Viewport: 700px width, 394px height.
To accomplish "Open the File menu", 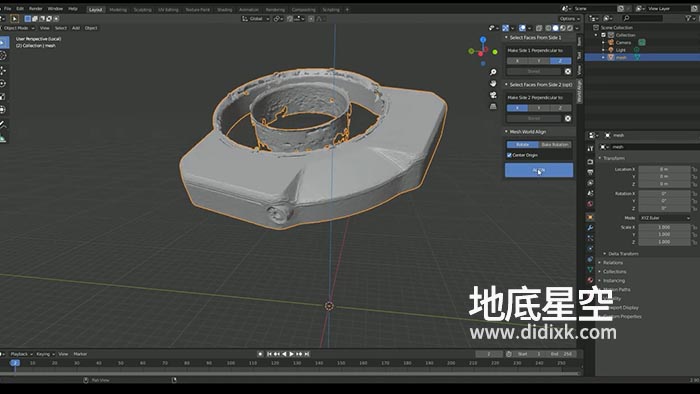I will (x=8, y=8).
